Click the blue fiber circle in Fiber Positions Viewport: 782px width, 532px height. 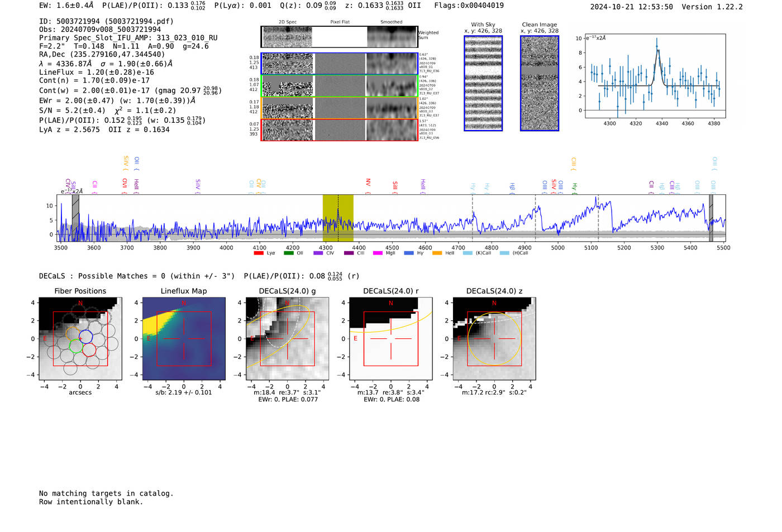[x=85, y=337]
